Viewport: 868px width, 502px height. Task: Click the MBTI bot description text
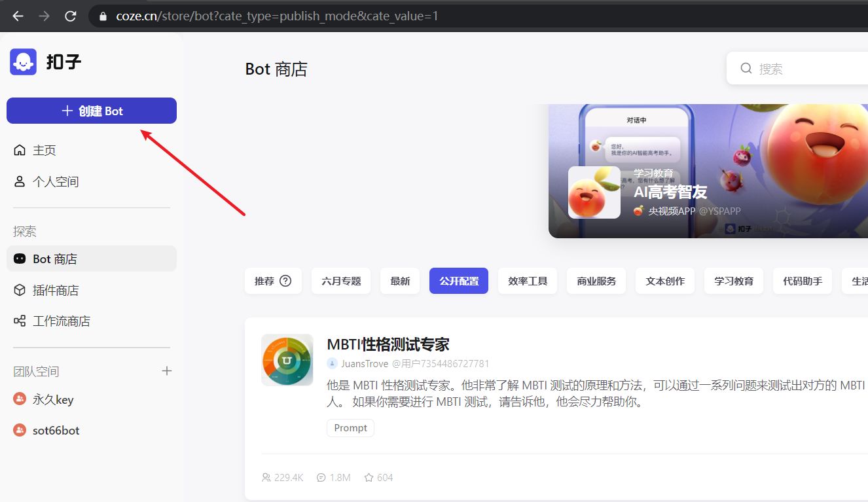[x=597, y=393]
